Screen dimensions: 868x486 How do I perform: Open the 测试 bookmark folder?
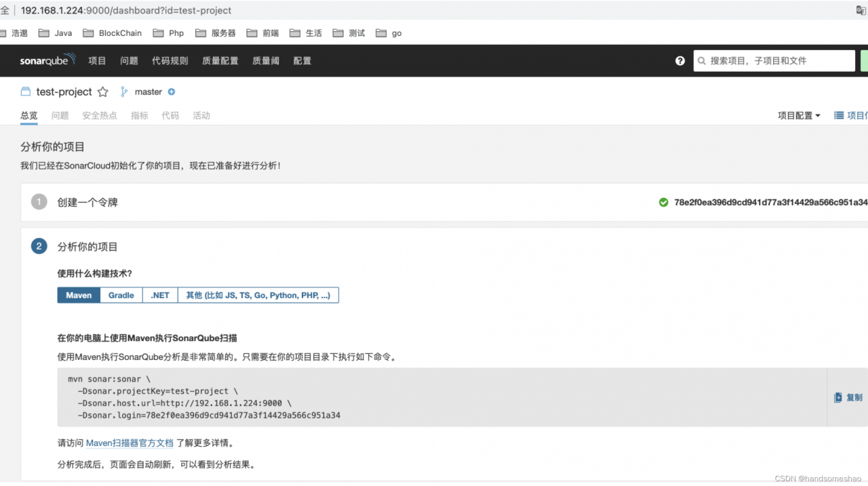coord(349,33)
